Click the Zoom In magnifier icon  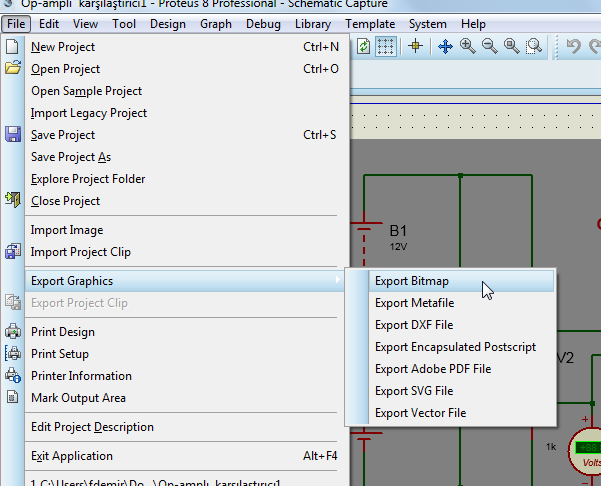click(468, 46)
